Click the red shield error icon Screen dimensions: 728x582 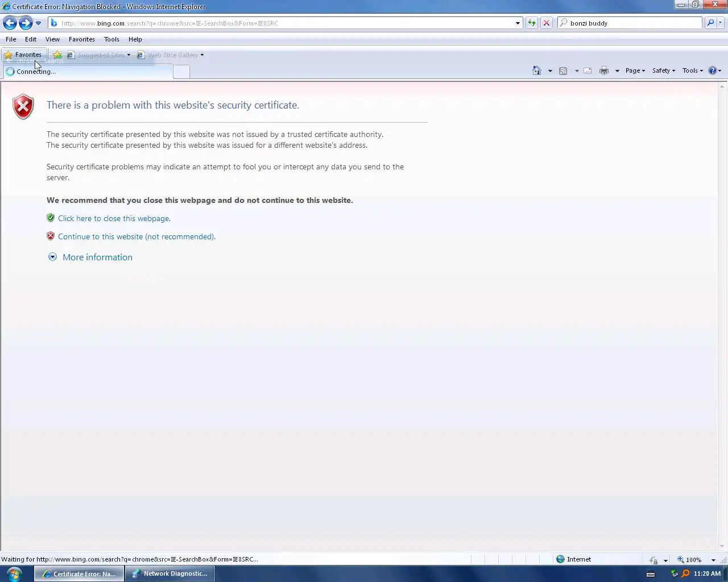coord(23,106)
